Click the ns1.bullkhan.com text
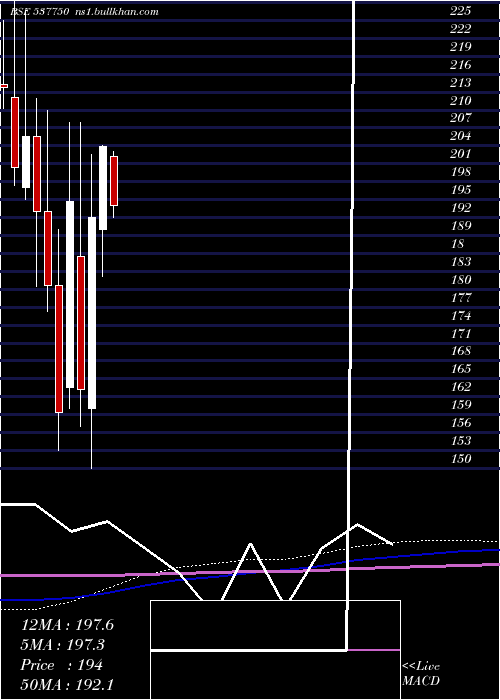Viewport: 500px width, 700px height. click(x=117, y=12)
